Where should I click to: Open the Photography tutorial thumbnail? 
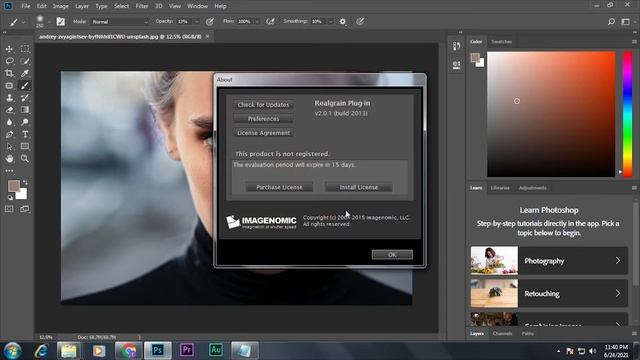click(x=494, y=260)
